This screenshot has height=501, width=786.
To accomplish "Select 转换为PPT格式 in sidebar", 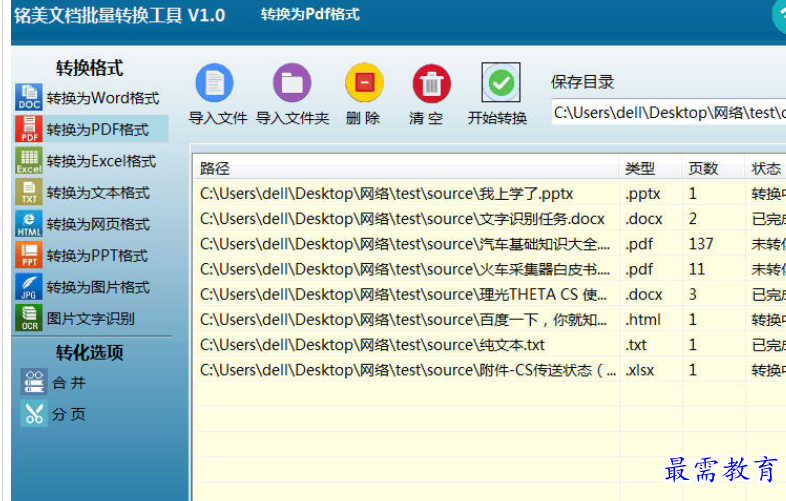I will point(97,256).
